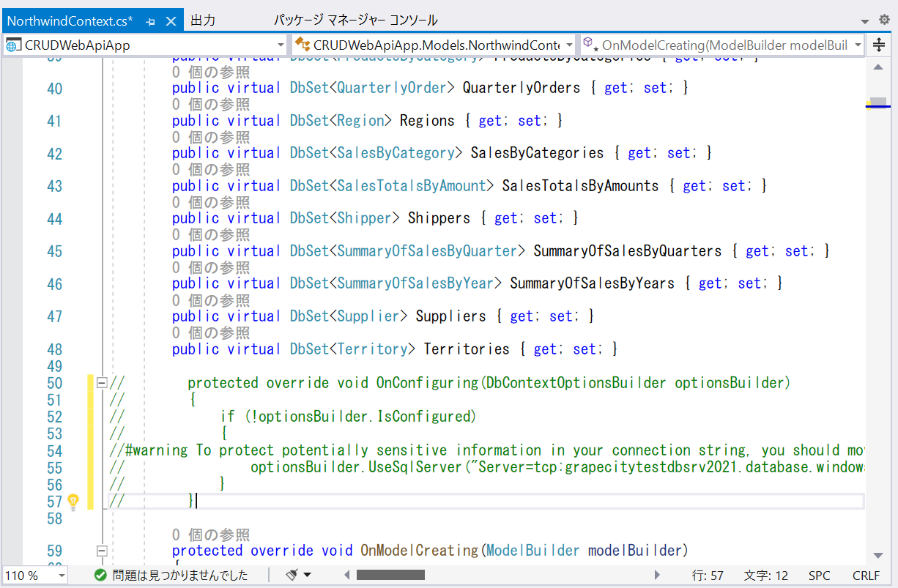Click the SalesByCategories property name on line 42
The width and height of the screenshot is (898, 588).
click(537, 153)
